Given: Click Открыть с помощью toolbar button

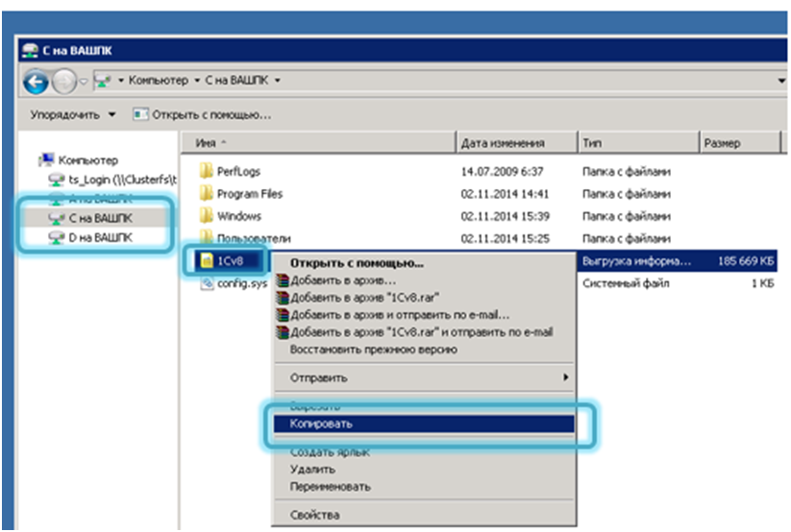Looking at the screenshot, I should pos(202,115).
